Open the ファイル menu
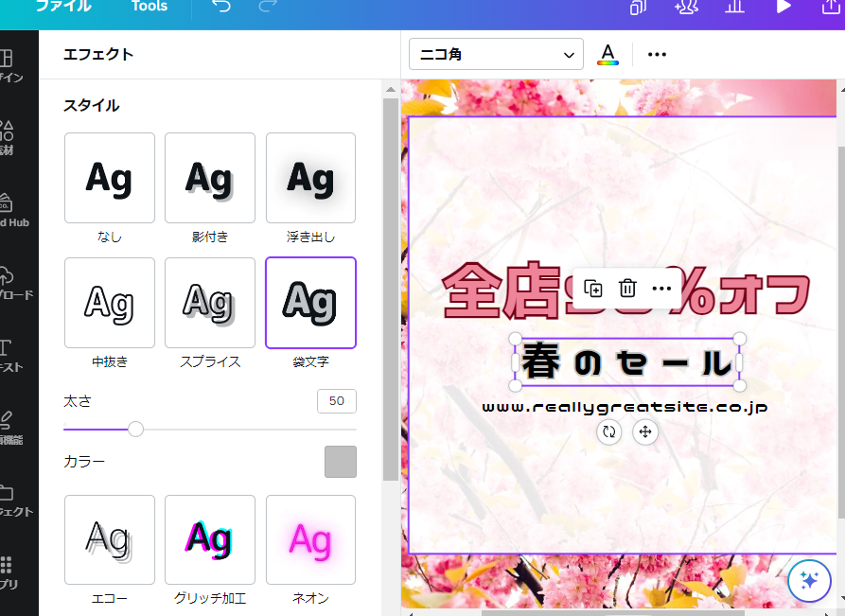The height and width of the screenshot is (616, 845). coord(65,8)
